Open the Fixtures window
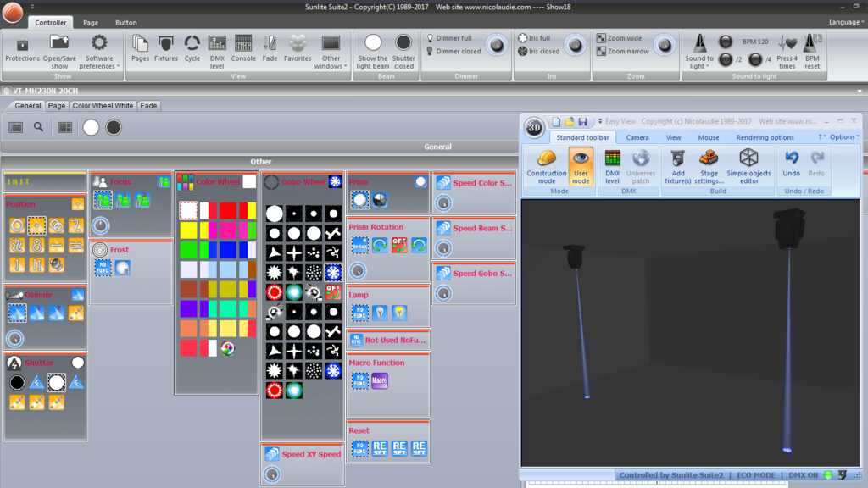 click(165, 48)
